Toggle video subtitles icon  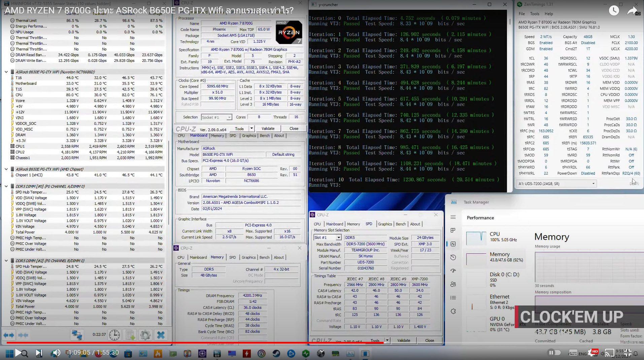coord(573,353)
